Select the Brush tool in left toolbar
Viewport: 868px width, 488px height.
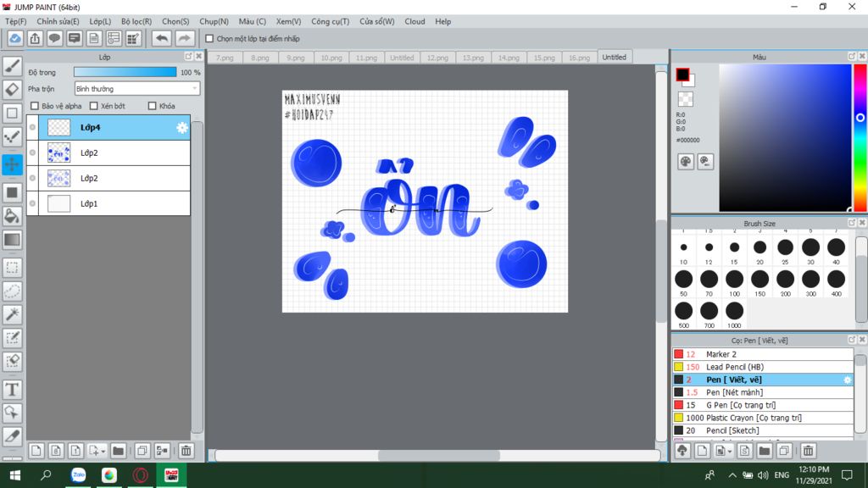tap(12, 66)
